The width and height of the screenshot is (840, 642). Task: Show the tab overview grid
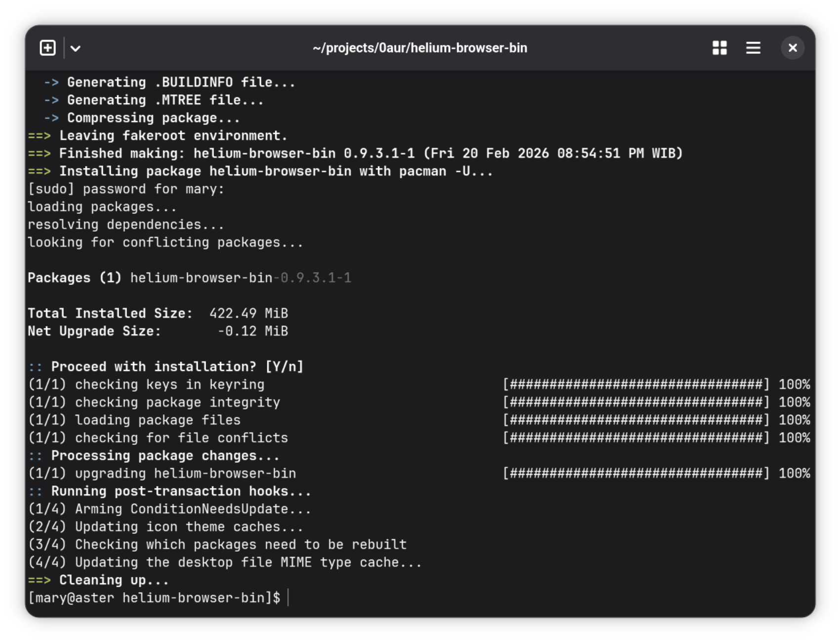[719, 48]
